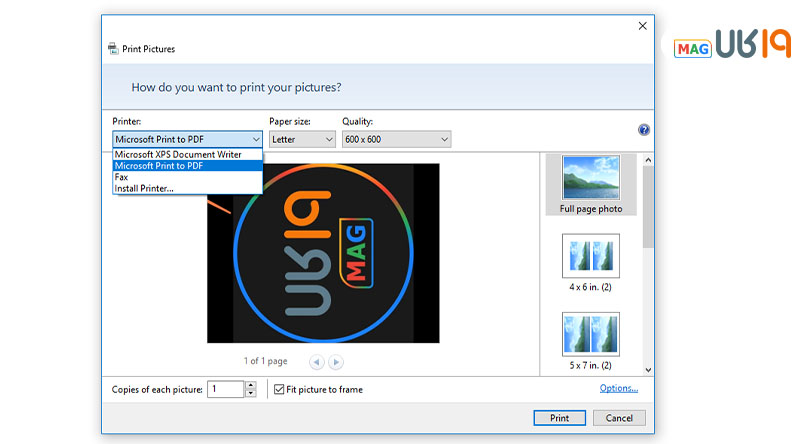Choose Fax from the printer list

(x=122, y=177)
